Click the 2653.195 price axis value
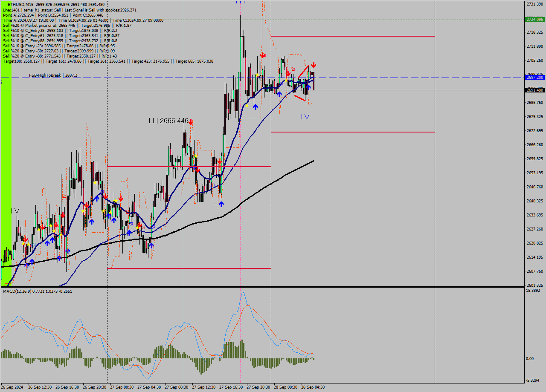 coord(535,173)
